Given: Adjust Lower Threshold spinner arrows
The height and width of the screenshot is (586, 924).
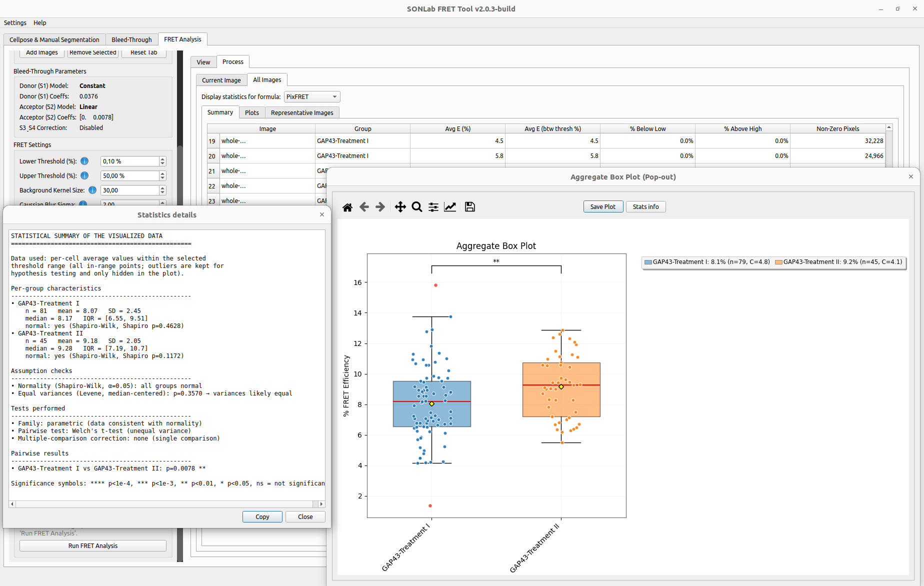Looking at the screenshot, I should click(162, 161).
